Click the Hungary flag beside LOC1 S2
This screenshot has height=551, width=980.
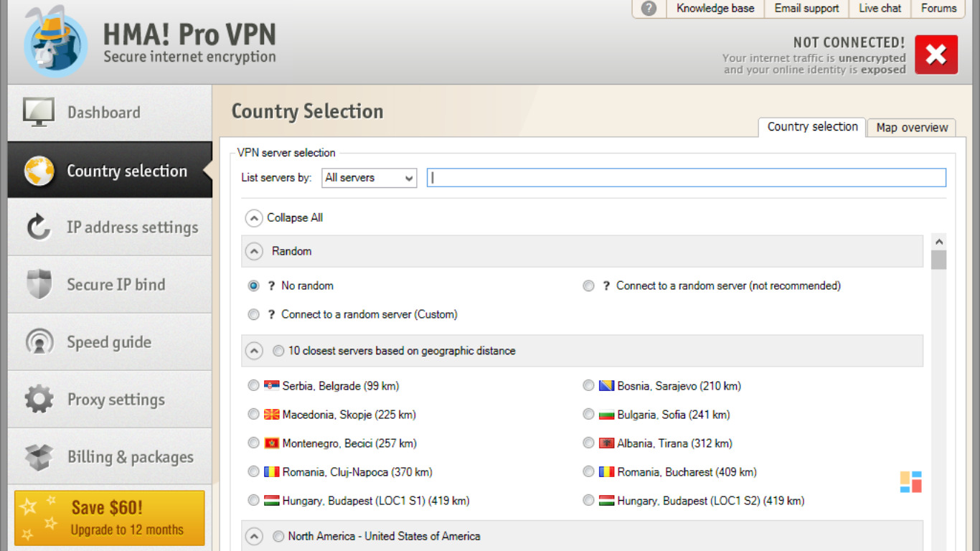pos(606,501)
